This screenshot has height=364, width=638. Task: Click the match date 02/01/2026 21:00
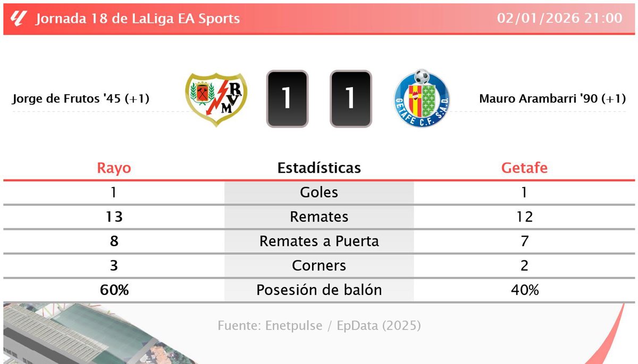(x=559, y=19)
